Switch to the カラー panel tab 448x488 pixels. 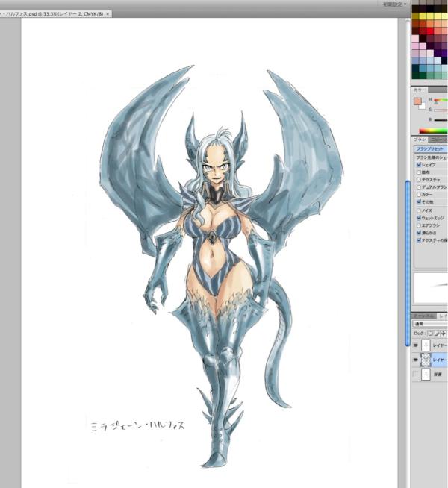pyautogui.click(x=420, y=90)
